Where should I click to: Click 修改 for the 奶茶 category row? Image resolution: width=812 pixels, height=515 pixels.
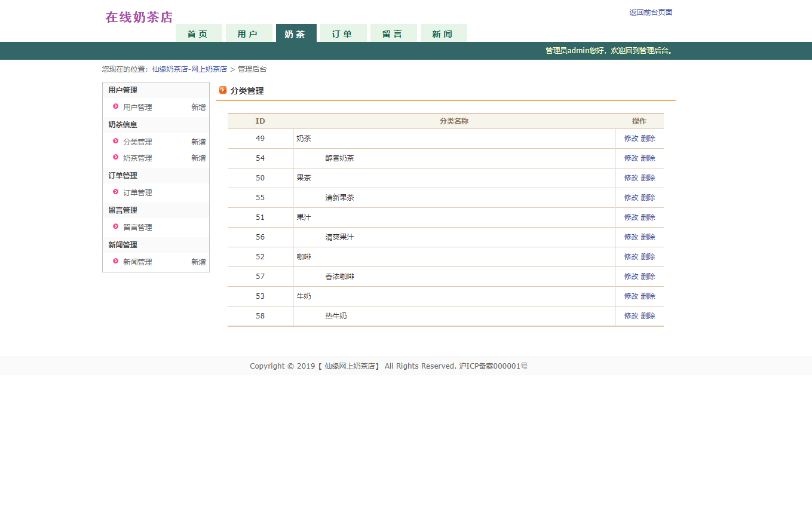[x=631, y=139]
